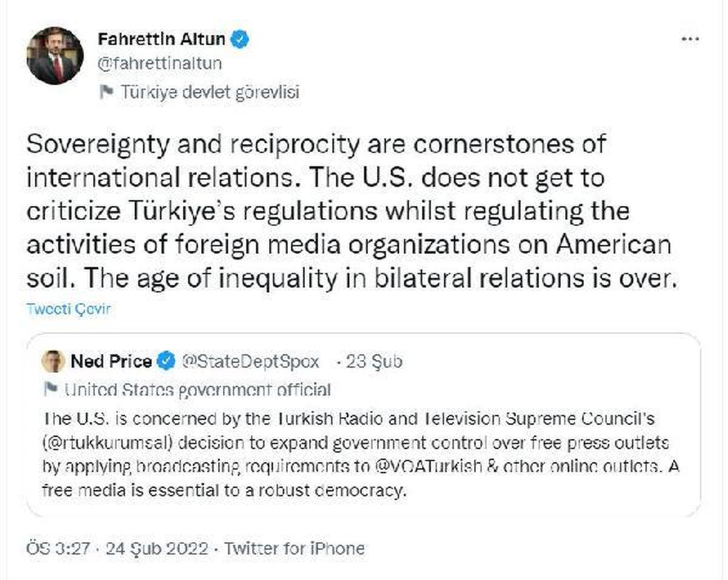This screenshot has width=728, height=580.
Task: Select the Türkiye devlet görevlisi label
Action: [x=211, y=92]
